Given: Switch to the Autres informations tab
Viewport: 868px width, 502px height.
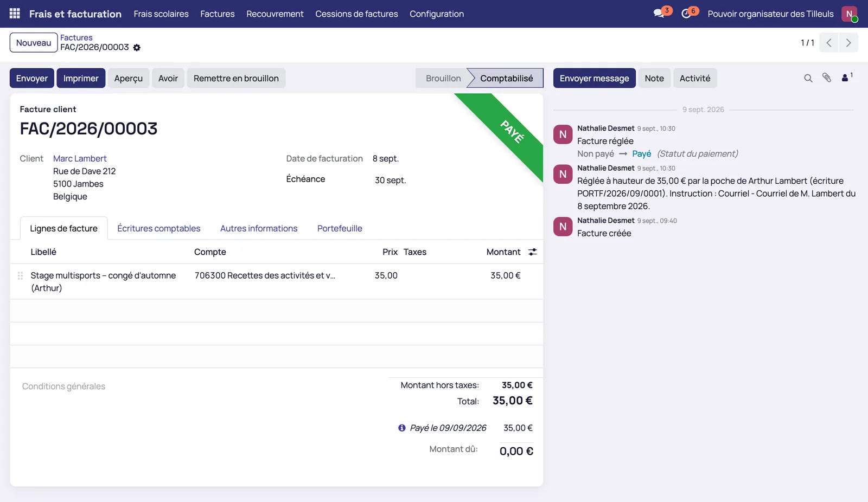Looking at the screenshot, I should tap(259, 228).
